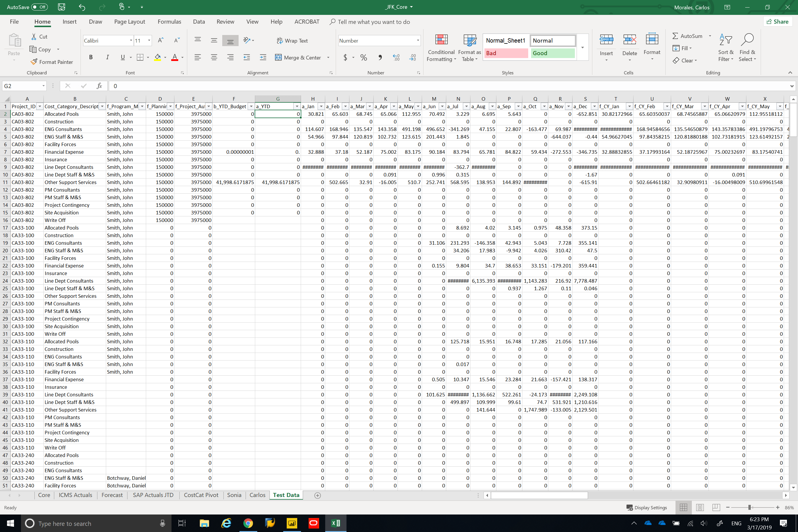Apply Bold formatting
This screenshot has width=798, height=532.
pyautogui.click(x=91, y=57)
